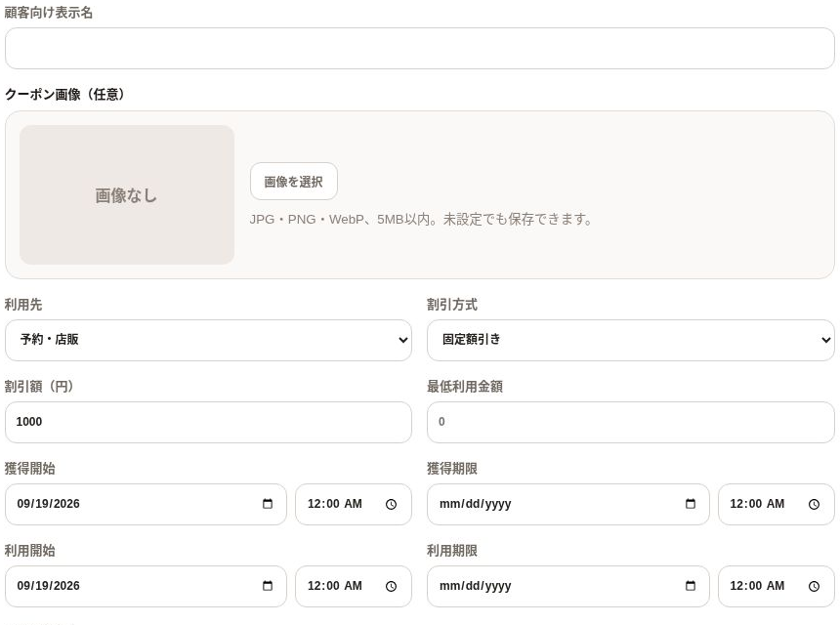Click the 利用開始 date field 09/19/2026
840x625 pixels.
146,586
